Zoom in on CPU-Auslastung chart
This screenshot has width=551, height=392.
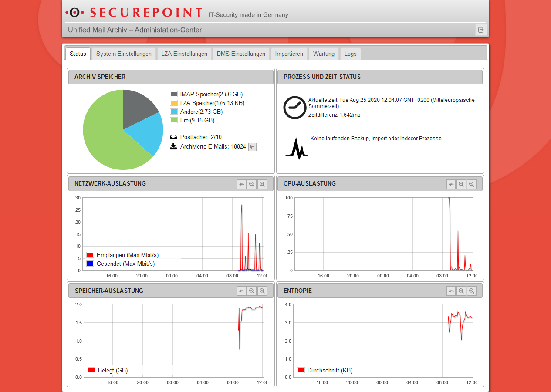pos(472,184)
